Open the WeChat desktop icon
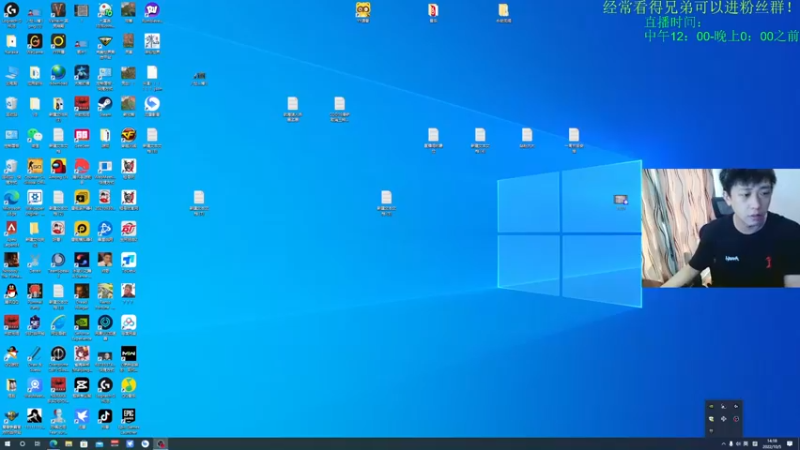Image resolution: width=800 pixels, height=450 pixels. [35, 135]
